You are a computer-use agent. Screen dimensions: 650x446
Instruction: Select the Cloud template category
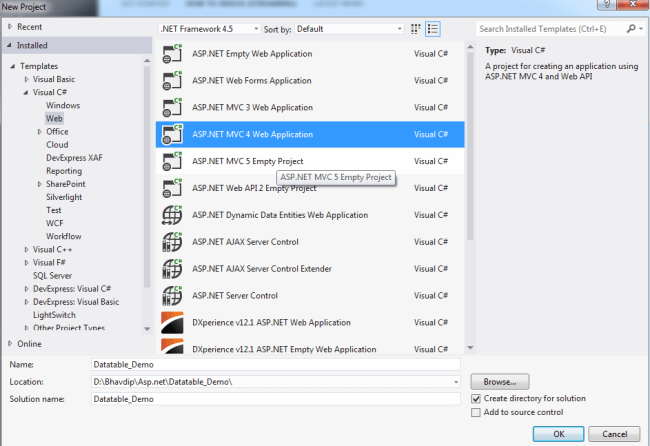(57, 145)
